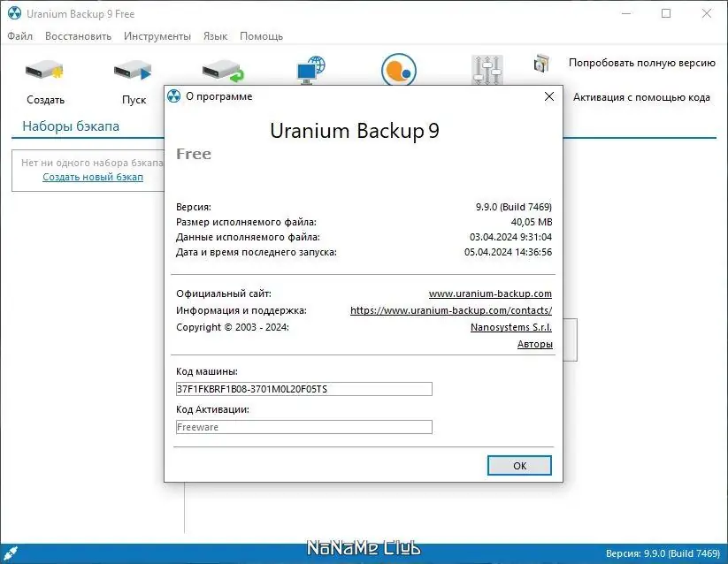
Task: Click the icon beside Попробовать полную версию
Action: (x=541, y=63)
